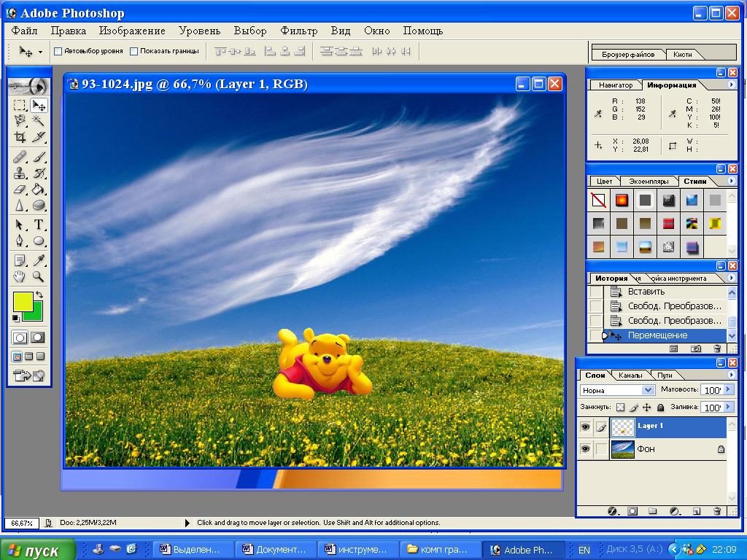
Task: Select the Hand tool
Action: coord(20,276)
